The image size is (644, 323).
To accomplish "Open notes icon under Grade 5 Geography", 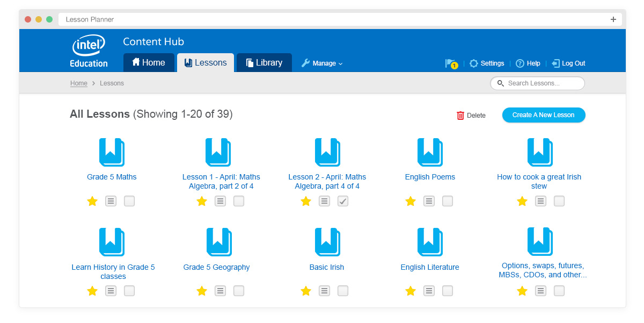I will pos(220,291).
